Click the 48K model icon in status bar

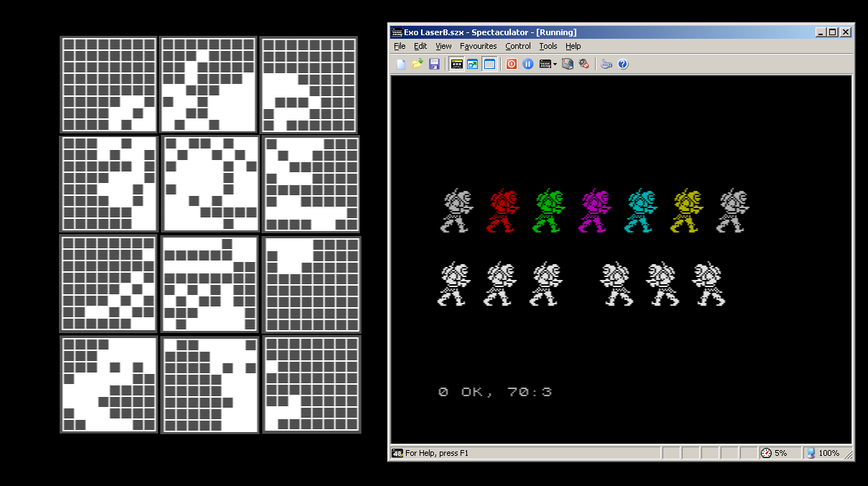coord(397,453)
